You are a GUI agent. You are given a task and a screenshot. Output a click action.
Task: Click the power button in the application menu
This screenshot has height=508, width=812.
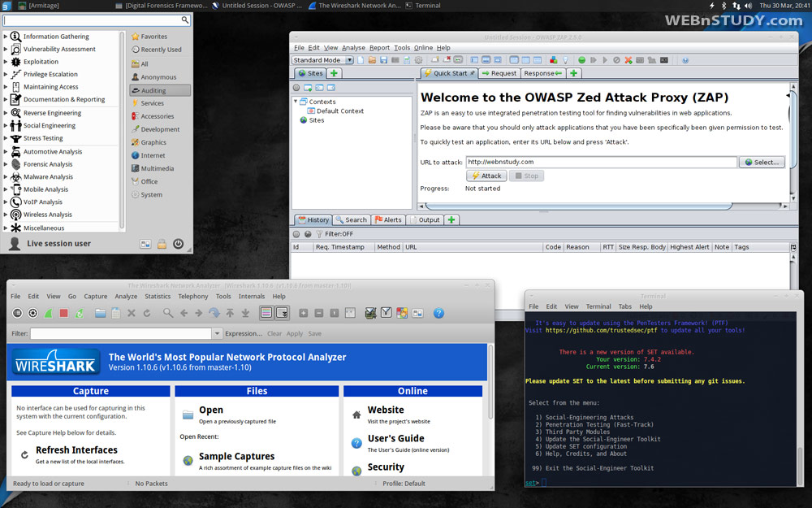178,244
